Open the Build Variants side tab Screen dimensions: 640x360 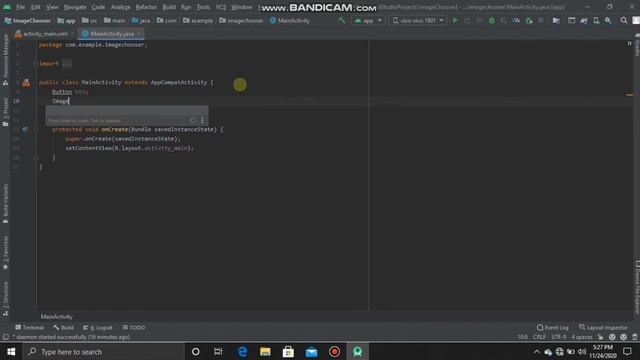[x=5, y=203]
